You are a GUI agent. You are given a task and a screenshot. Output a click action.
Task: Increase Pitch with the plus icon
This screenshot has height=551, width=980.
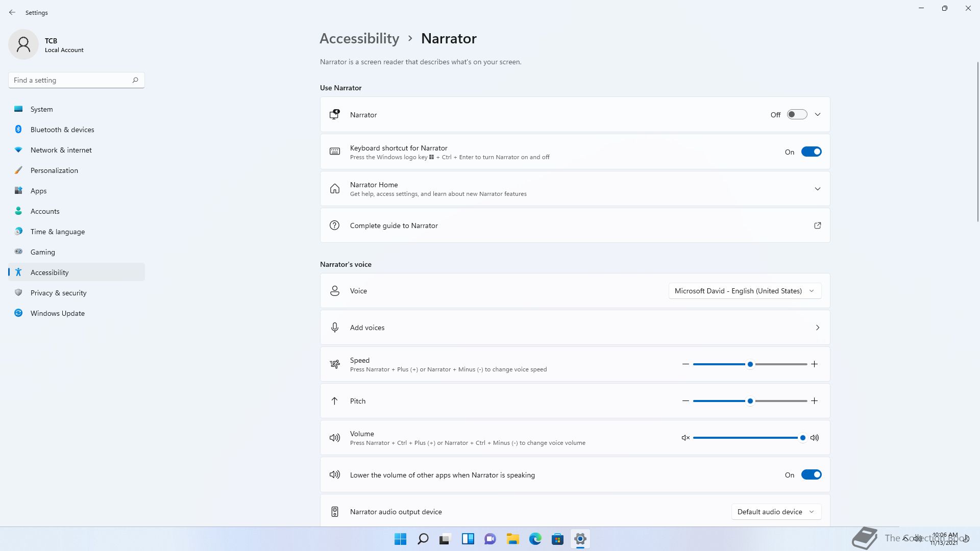[x=815, y=401]
